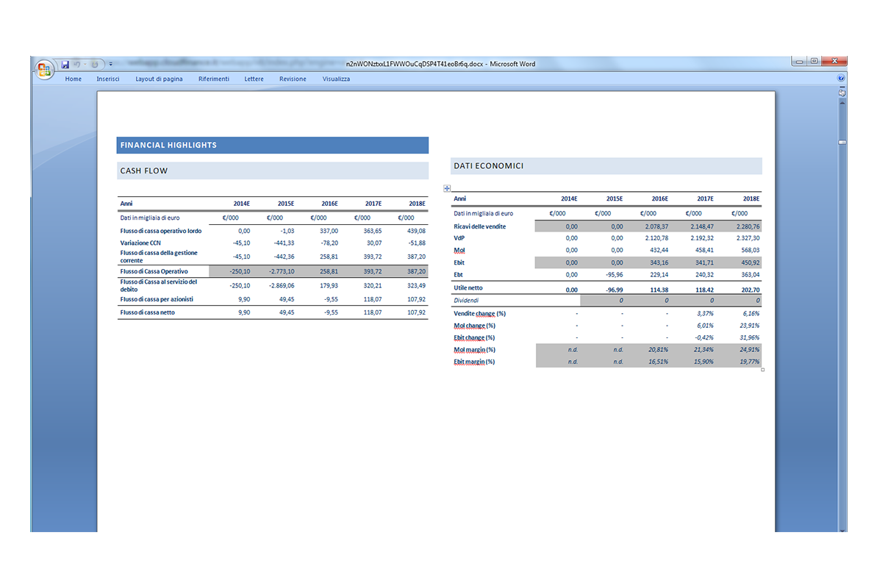
Task: Click the 'Flusso di Cassa Operativo' row label
Action: pyautogui.click(x=154, y=271)
